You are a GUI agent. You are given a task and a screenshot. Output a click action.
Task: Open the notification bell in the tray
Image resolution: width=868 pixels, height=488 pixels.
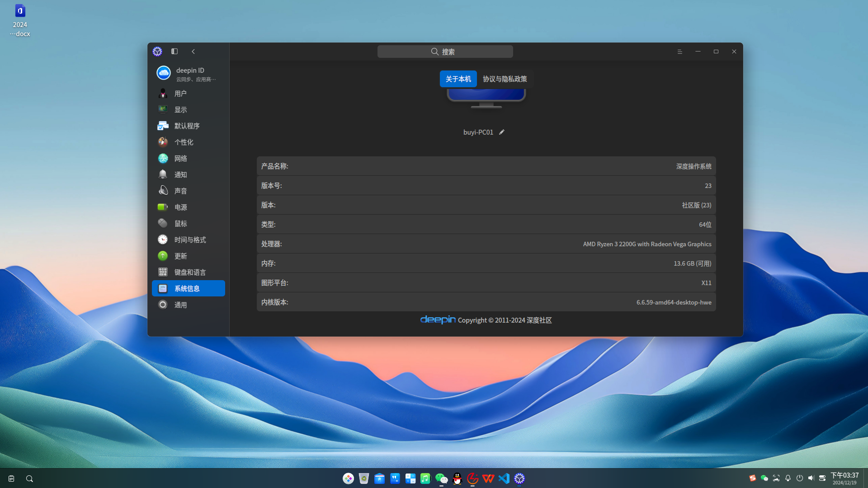click(788, 478)
